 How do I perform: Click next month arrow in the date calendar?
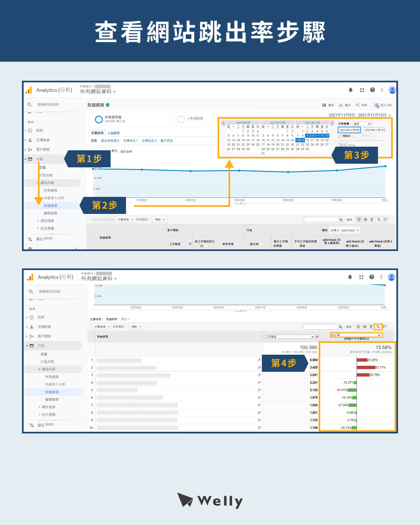(x=332, y=123)
